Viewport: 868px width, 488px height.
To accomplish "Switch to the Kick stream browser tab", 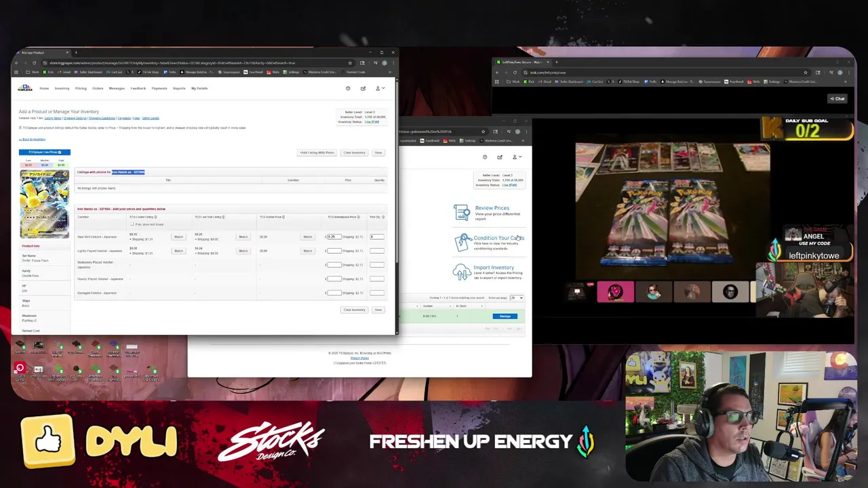I will click(x=522, y=62).
